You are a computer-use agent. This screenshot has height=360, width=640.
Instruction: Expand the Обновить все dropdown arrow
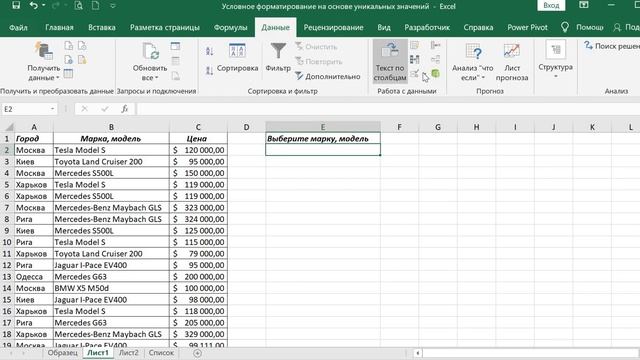156,78
